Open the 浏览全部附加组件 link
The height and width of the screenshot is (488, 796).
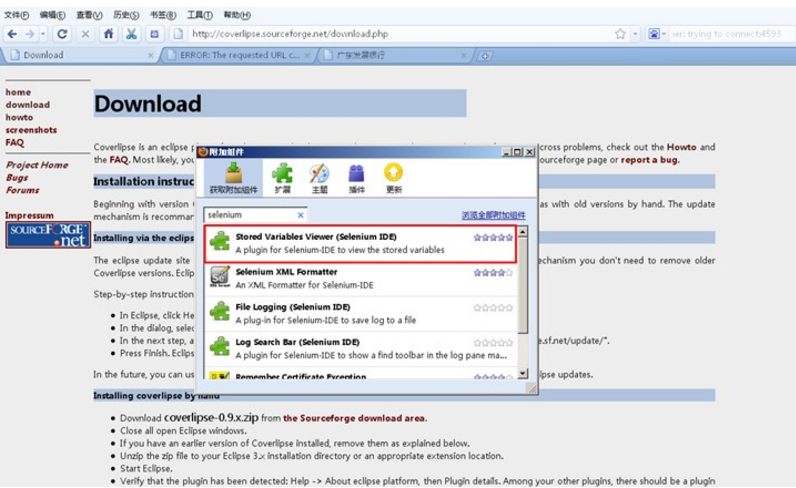pos(493,215)
